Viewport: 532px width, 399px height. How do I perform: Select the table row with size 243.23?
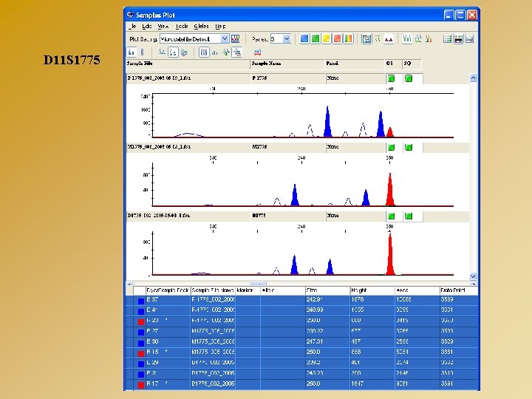tap(301, 373)
